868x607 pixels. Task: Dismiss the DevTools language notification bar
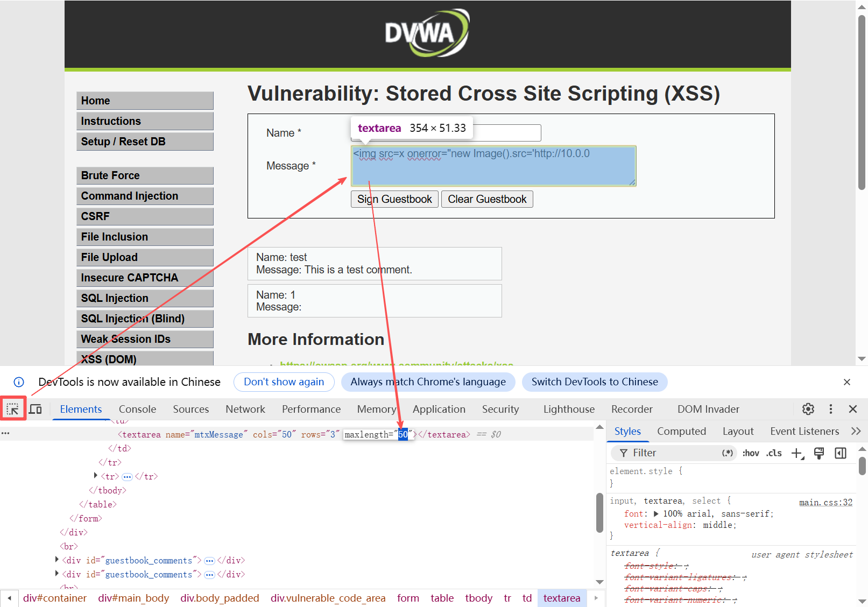point(847,382)
